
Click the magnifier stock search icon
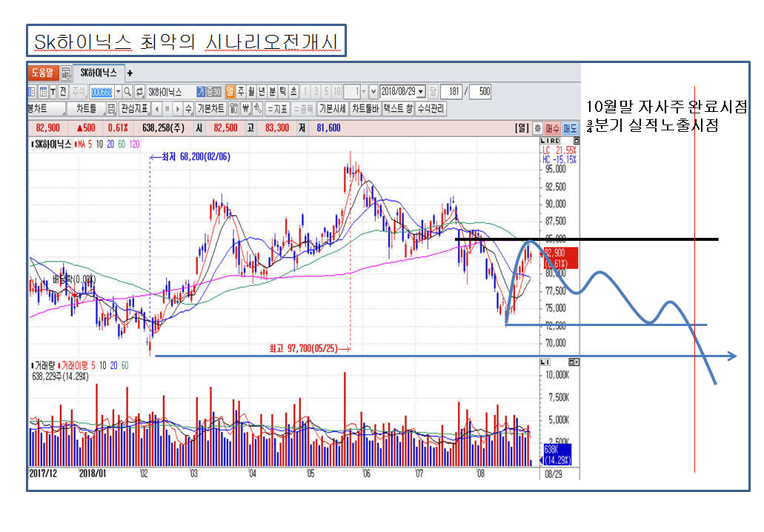pos(127,92)
